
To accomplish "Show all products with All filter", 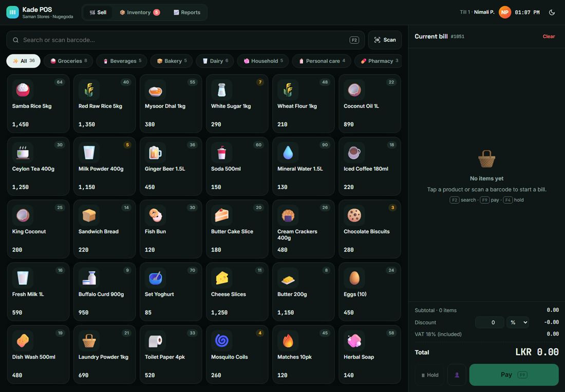I will 24,61.
